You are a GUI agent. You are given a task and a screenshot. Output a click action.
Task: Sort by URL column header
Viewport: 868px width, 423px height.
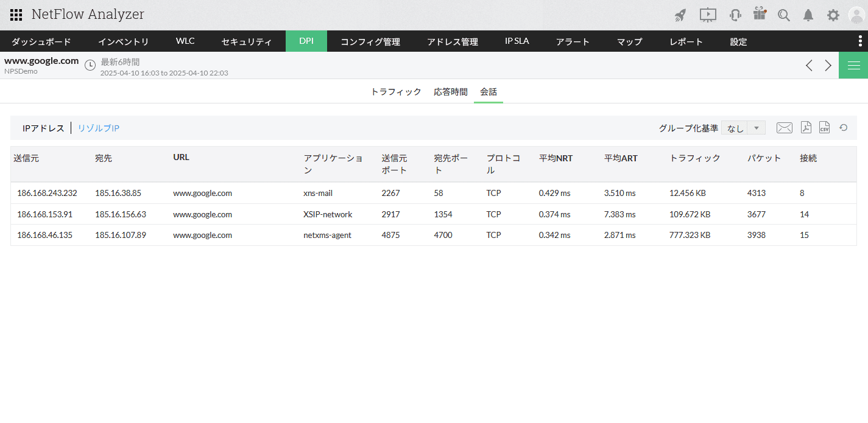click(181, 157)
